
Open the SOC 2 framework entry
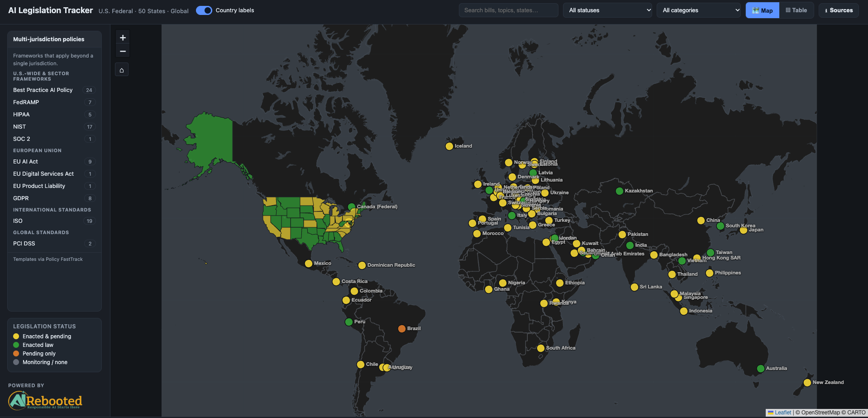54,139
